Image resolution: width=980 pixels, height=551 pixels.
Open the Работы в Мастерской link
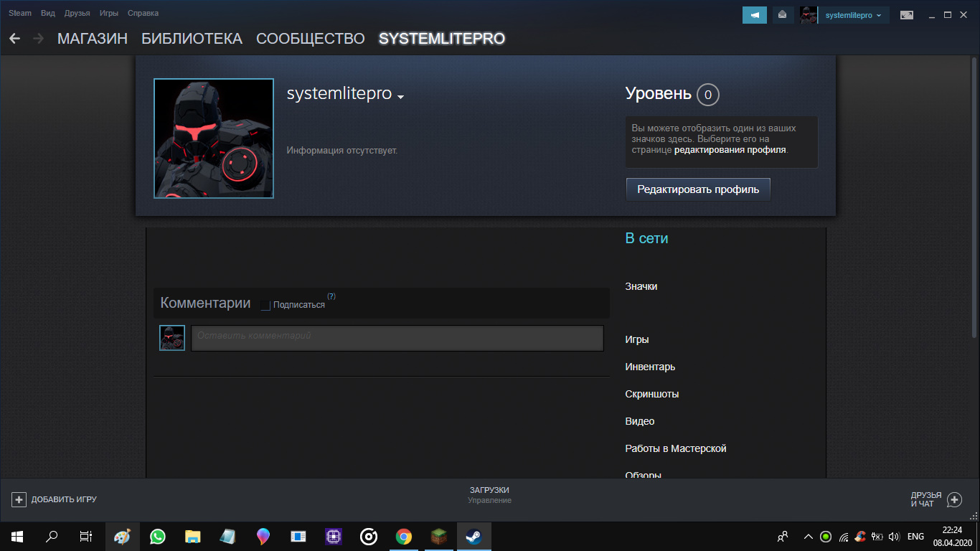click(x=676, y=448)
